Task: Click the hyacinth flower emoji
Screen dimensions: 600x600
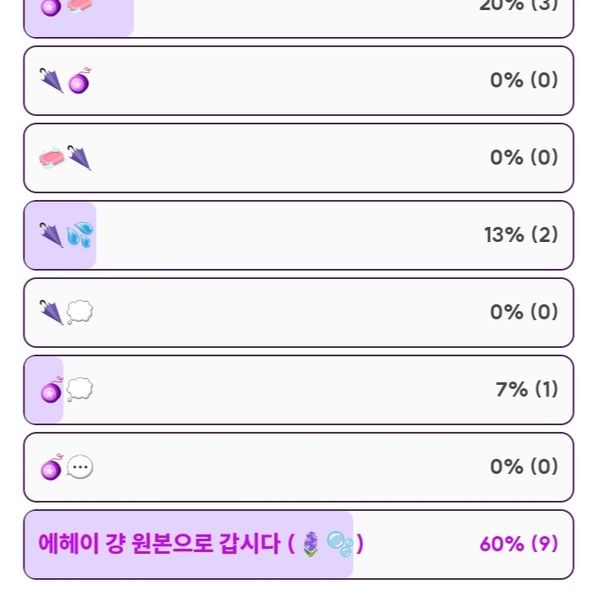Action: pos(311,544)
